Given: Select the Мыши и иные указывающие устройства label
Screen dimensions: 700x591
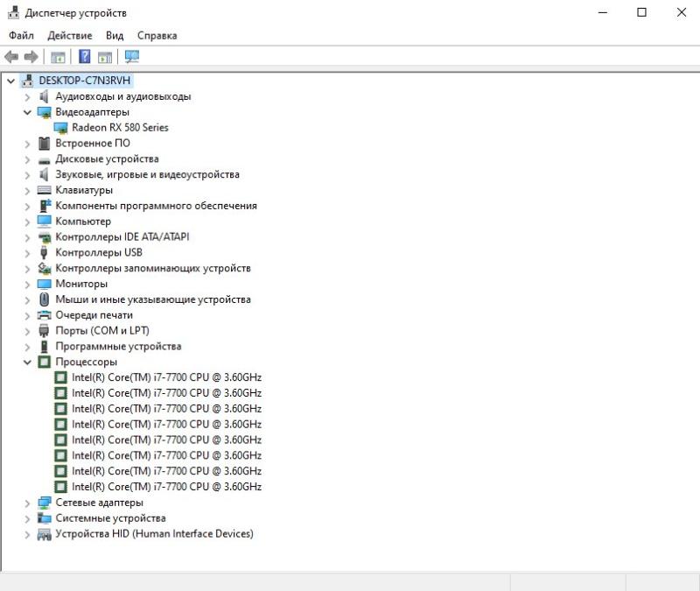Looking at the screenshot, I should [x=153, y=299].
